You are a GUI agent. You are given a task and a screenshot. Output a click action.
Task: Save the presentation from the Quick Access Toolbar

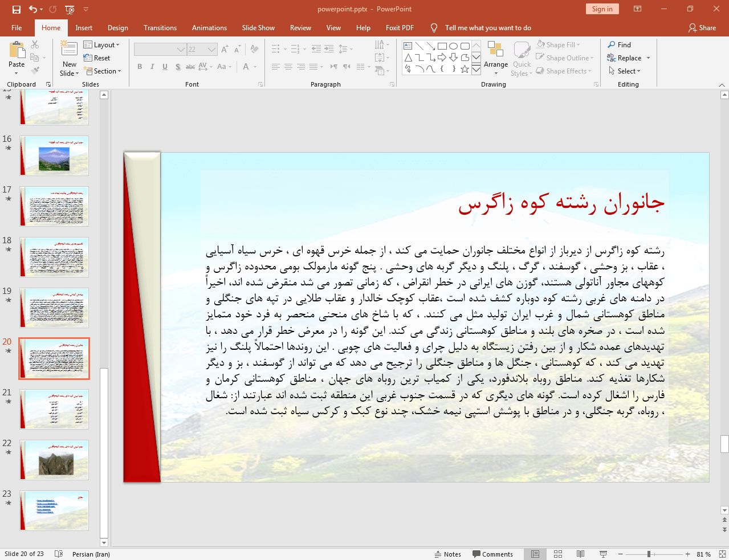[x=16, y=9]
